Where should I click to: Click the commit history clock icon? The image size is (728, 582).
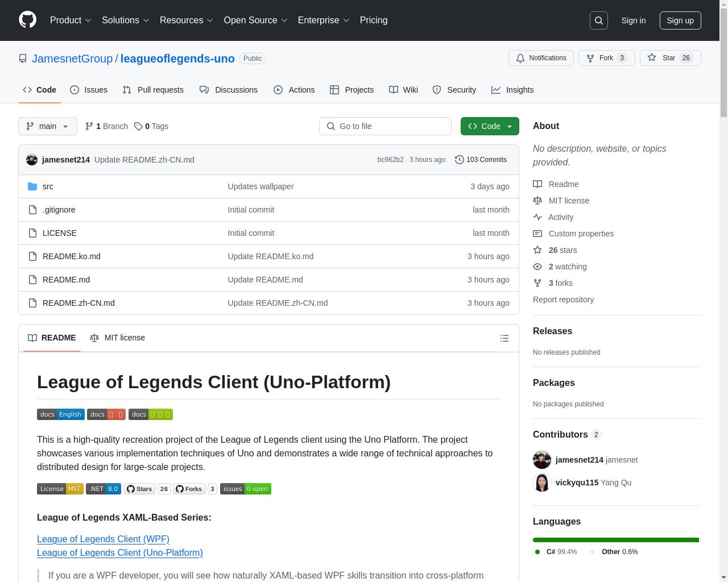point(460,160)
